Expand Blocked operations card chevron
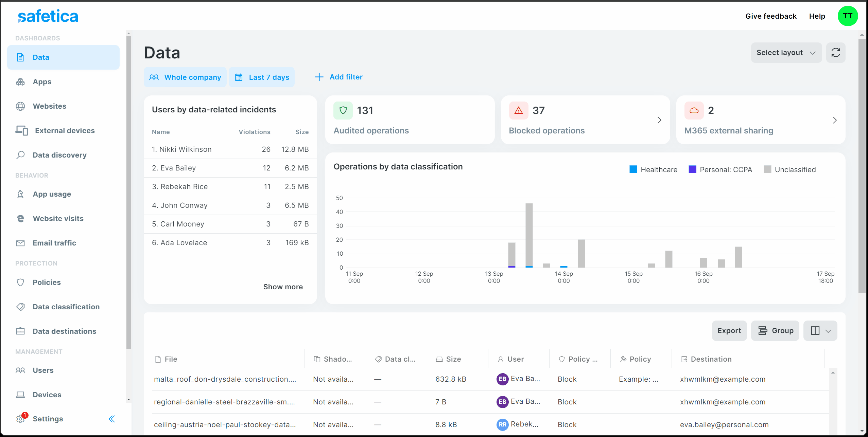Viewport: 868px width, 437px height. point(659,120)
